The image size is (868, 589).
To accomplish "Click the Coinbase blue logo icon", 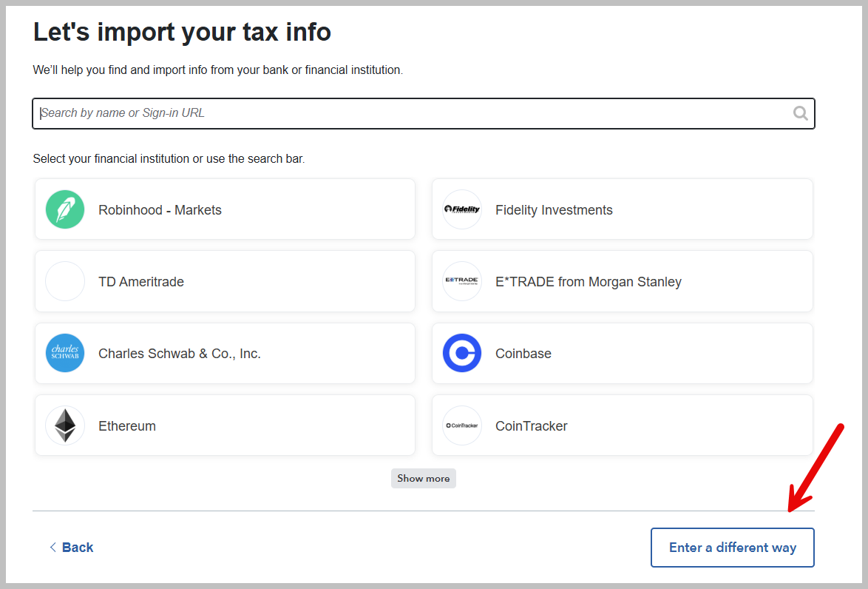I will tap(461, 353).
